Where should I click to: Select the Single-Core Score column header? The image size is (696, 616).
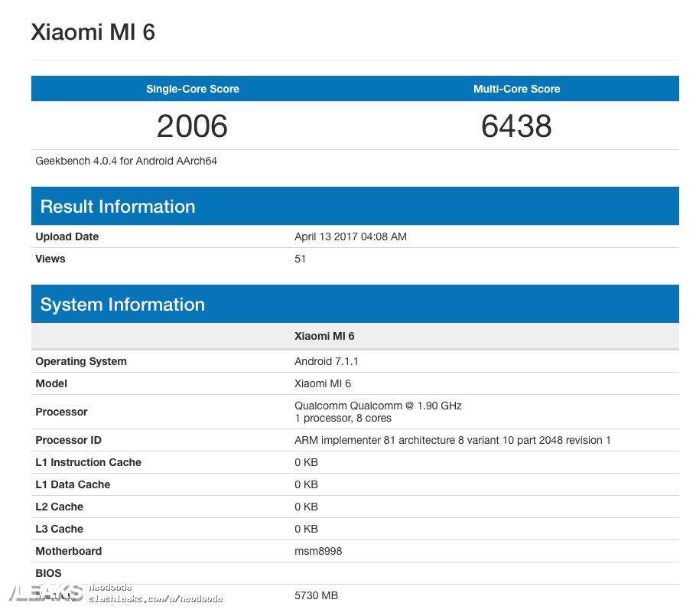point(192,89)
